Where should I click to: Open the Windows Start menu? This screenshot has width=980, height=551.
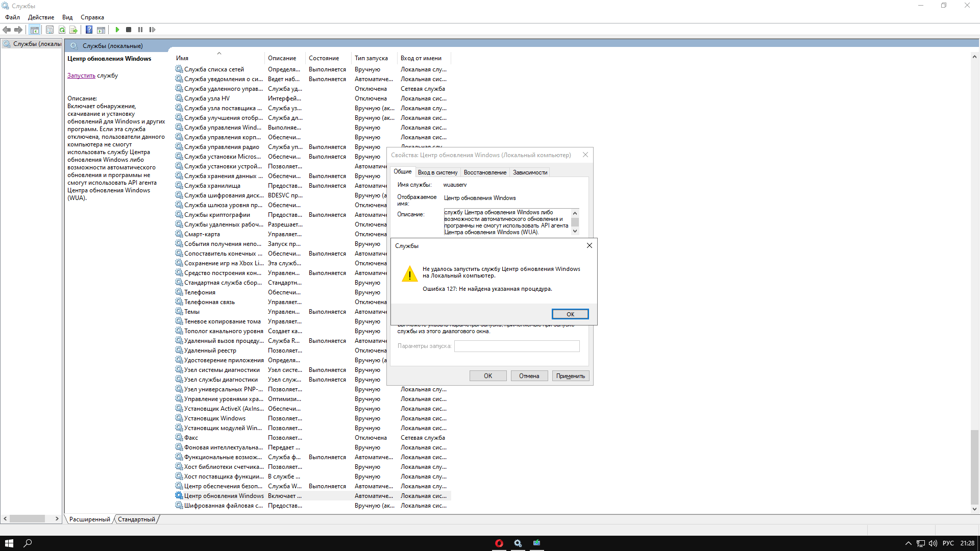pos(9,543)
